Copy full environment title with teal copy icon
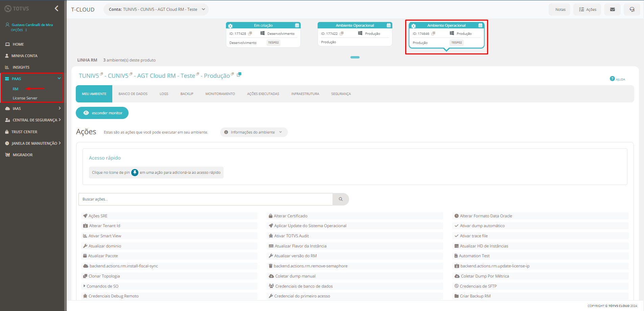Viewport: 644px width, 311px height. click(239, 74)
